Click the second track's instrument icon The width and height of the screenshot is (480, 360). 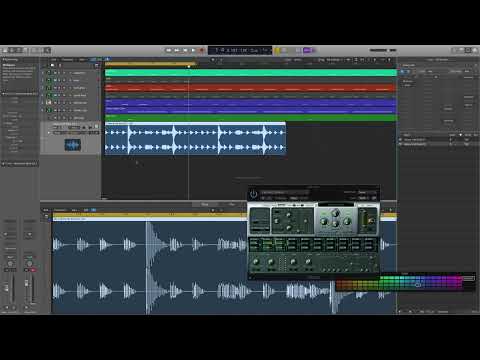coord(49,80)
